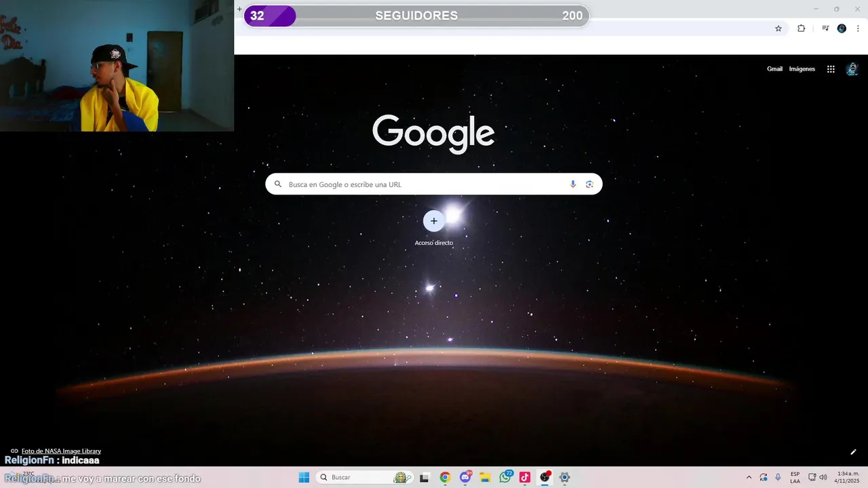Click the microphone tray icon
The width and height of the screenshot is (868, 488).
778,477
